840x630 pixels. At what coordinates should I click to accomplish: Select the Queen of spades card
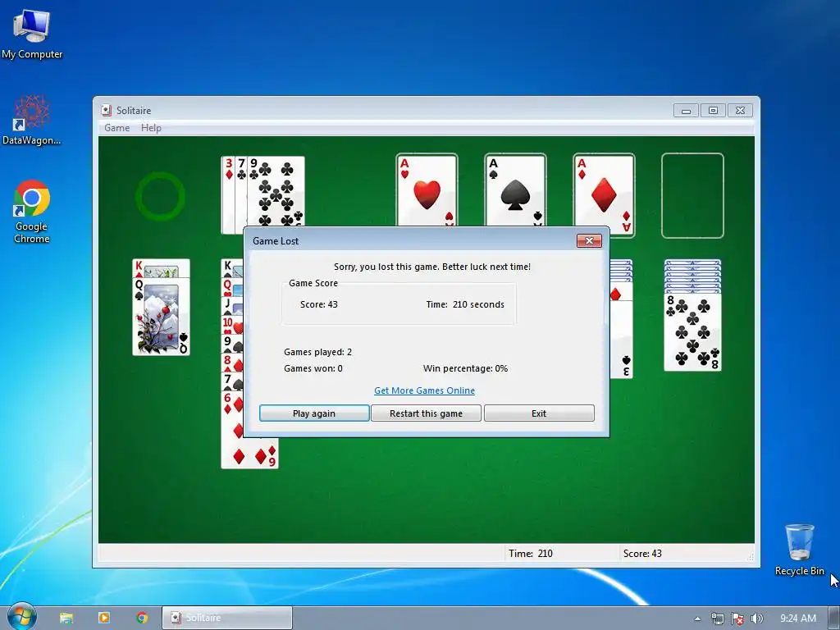161,317
